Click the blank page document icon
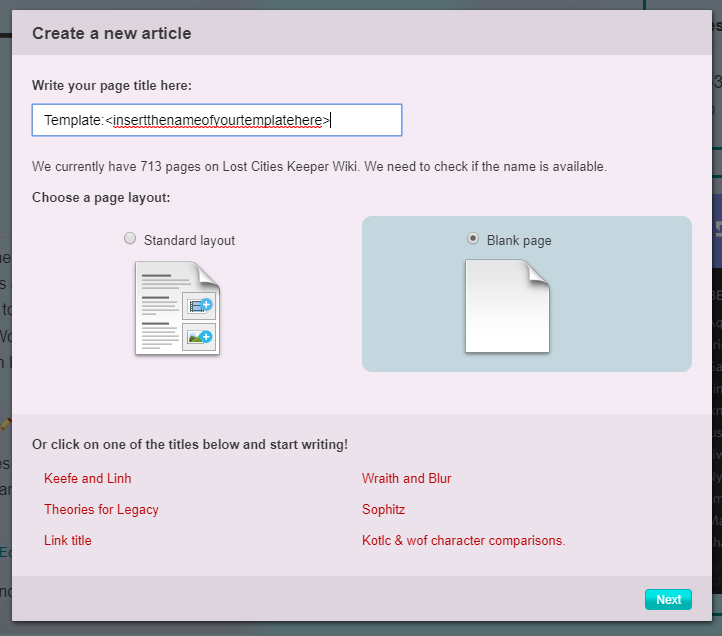This screenshot has width=722, height=636. pos(507,306)
